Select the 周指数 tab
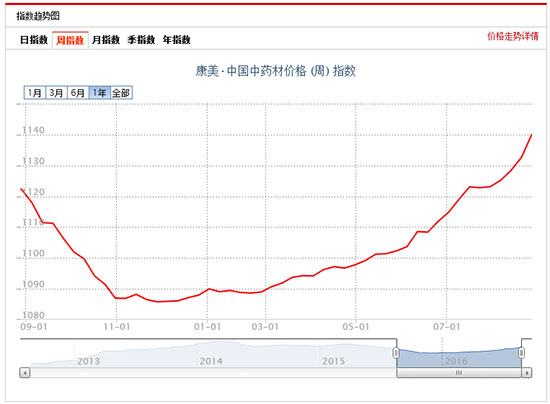 pyautogui.click(x=70, y=40)
